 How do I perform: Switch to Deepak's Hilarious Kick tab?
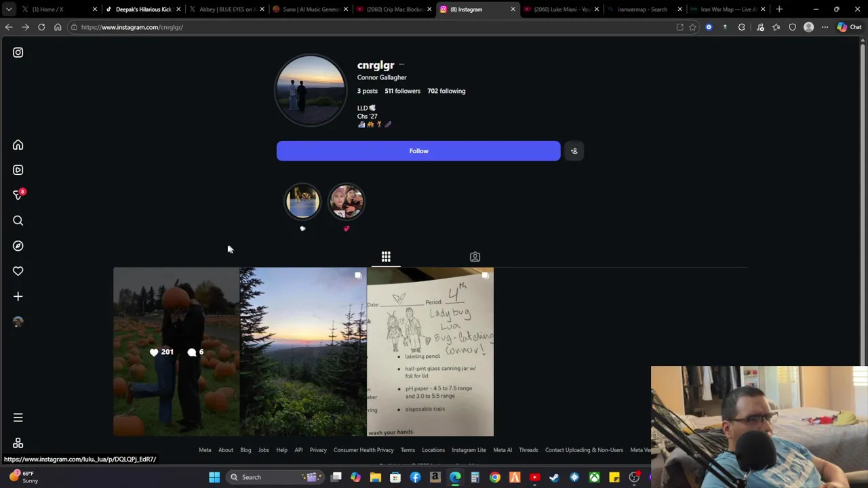tap(142, 9)
